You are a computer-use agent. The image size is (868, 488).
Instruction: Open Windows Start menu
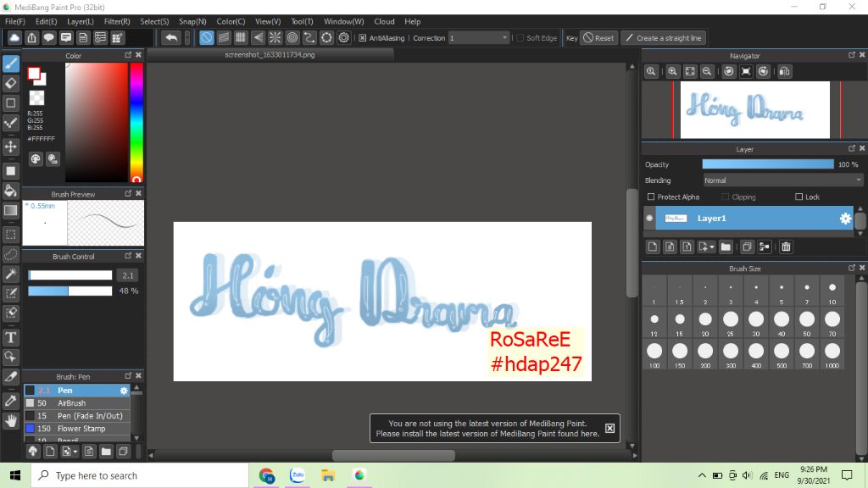15,475
